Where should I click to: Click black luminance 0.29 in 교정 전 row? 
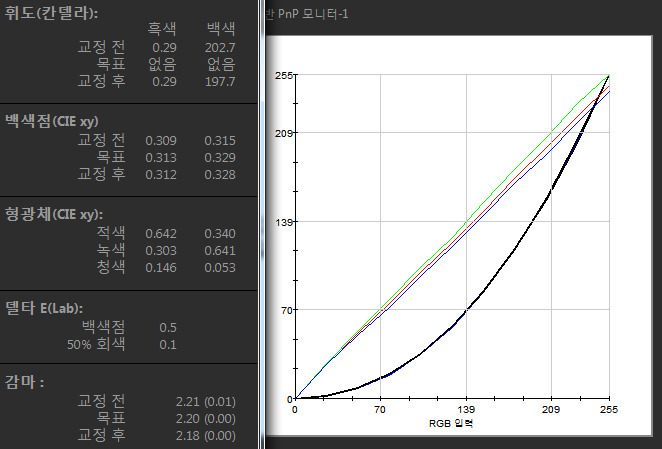pyautogui.click(x=164, y=47)
